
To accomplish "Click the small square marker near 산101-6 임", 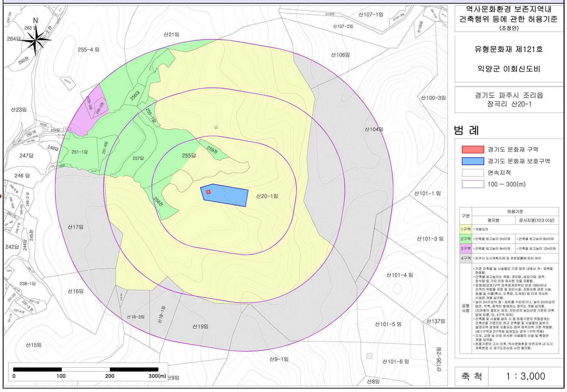I will pyautogui.click(x=369, y=356).
